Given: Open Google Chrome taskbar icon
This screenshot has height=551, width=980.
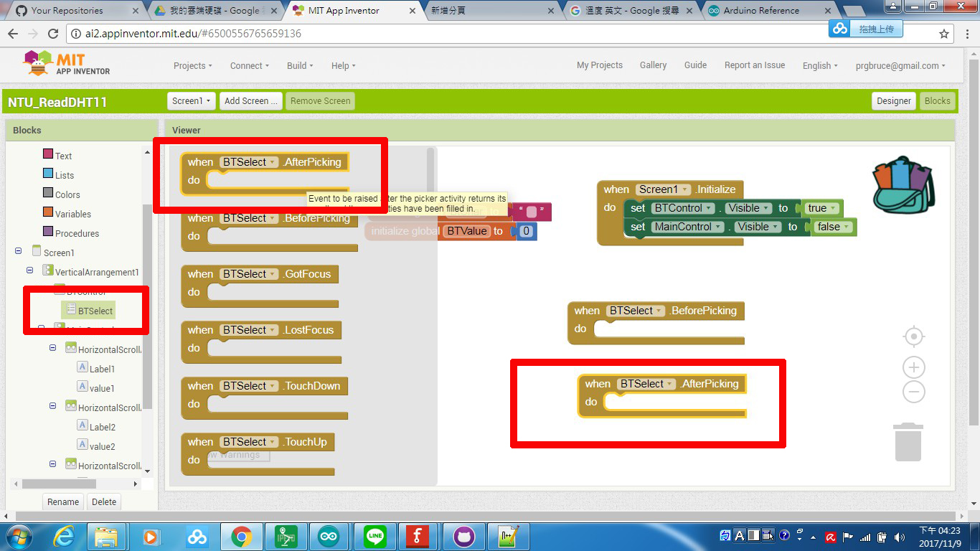Looking at the screenshot, I should click(x=242, y=537).
